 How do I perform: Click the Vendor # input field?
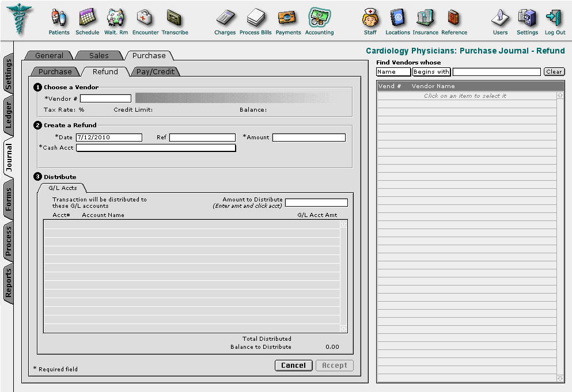(x=105, y=98)
